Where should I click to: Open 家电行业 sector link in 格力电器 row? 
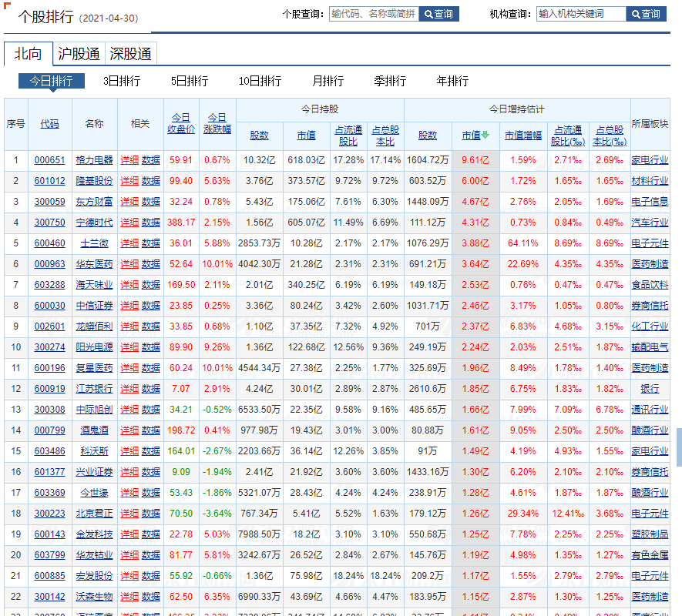[650, 160]
